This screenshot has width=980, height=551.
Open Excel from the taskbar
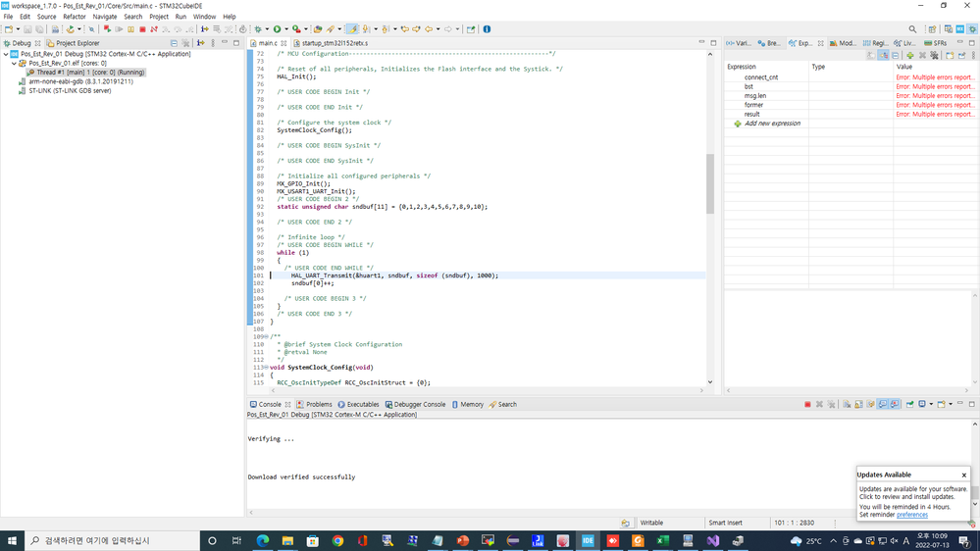click(x=662, y=540)
